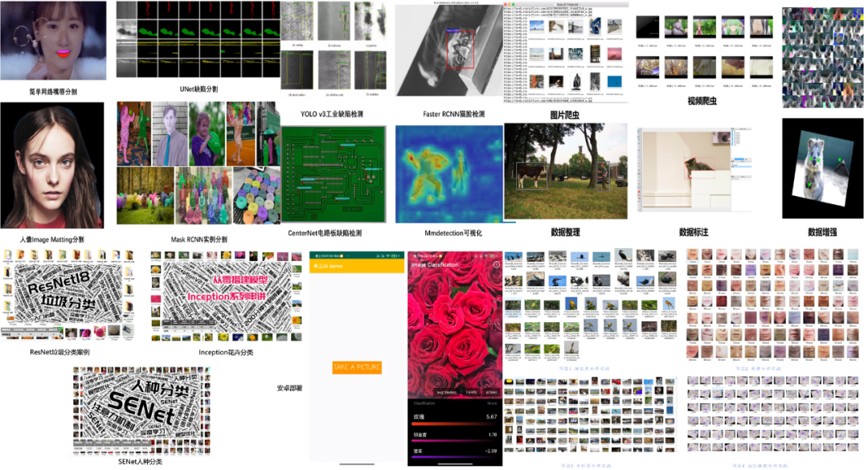Click the 图片爬虫 caption

[565, 115]
